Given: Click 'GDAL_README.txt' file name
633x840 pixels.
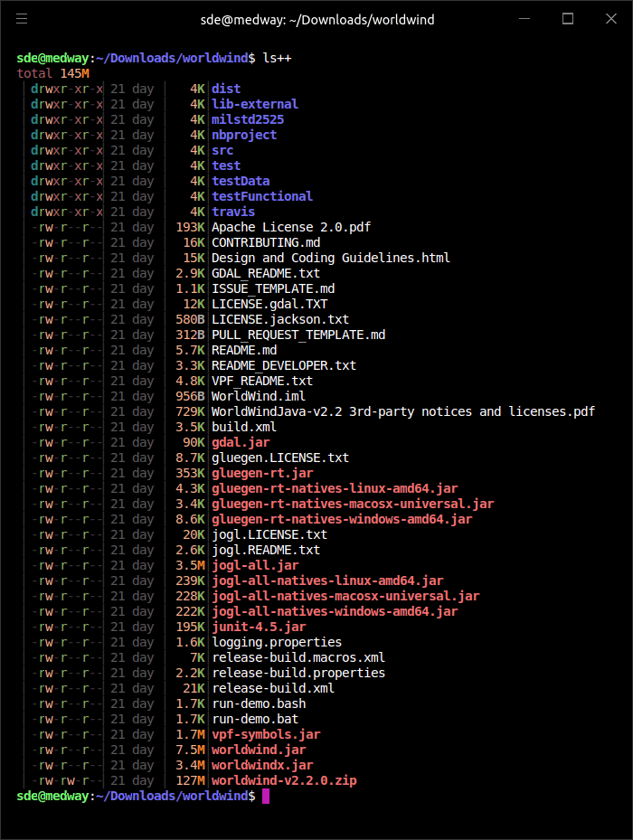Looking at the screenshot, I should 266,273.
